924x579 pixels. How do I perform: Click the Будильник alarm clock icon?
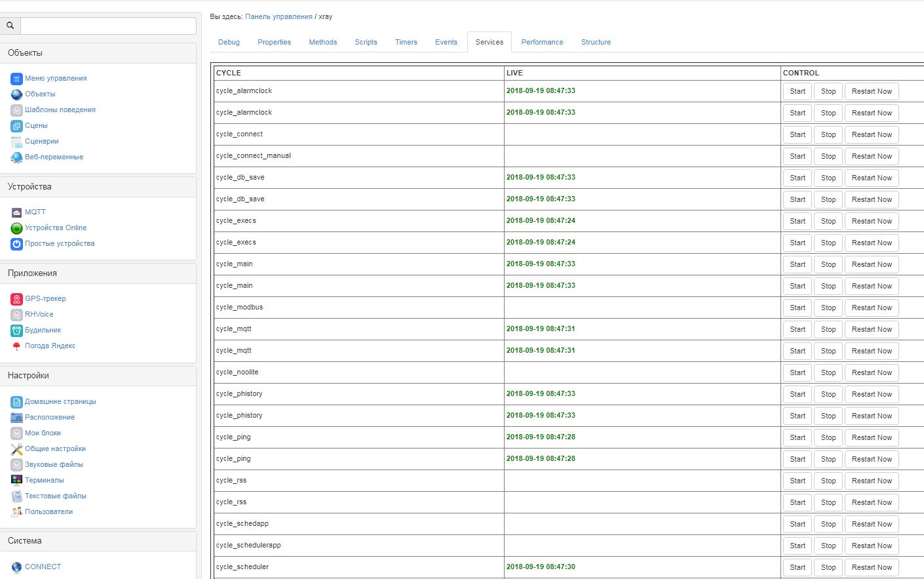(x=16, y=330)
